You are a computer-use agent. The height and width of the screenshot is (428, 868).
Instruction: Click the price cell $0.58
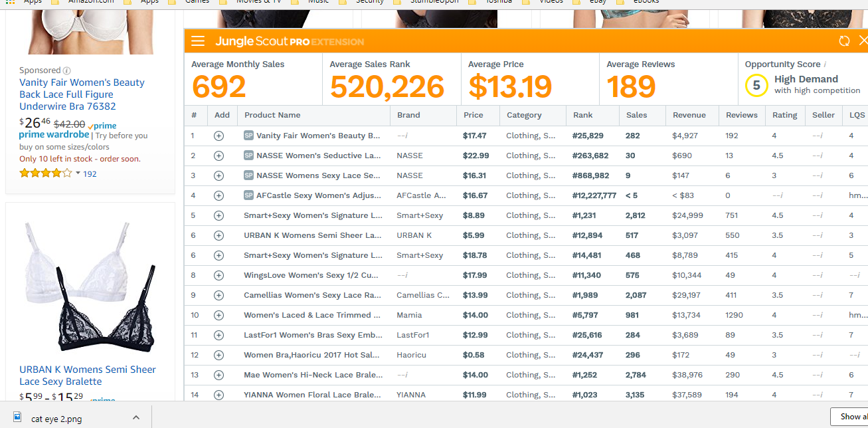(474, 355)
